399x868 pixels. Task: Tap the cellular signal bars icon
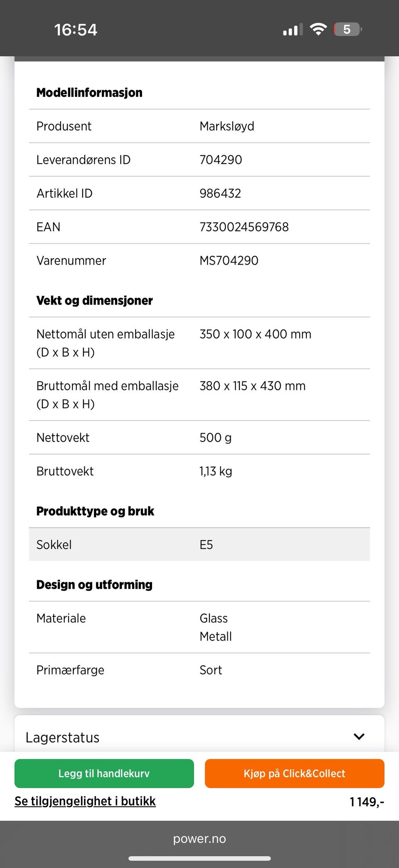tap(293, 30)
